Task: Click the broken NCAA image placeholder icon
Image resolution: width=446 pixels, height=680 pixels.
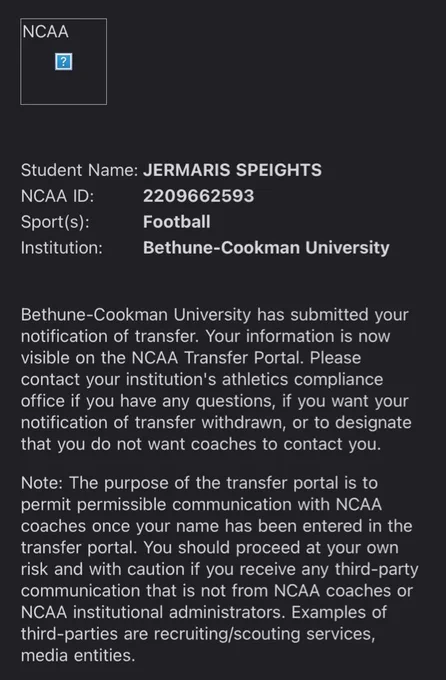Action: (x=63, y=62)
